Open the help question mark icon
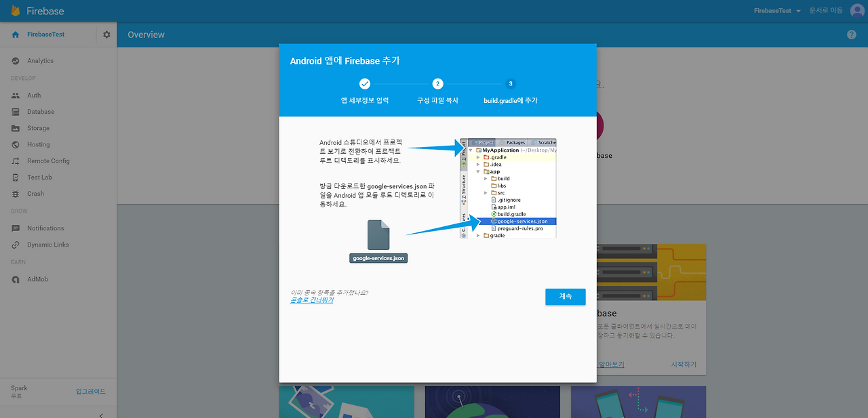Viewport: 868px width, 418px height. 852,35
